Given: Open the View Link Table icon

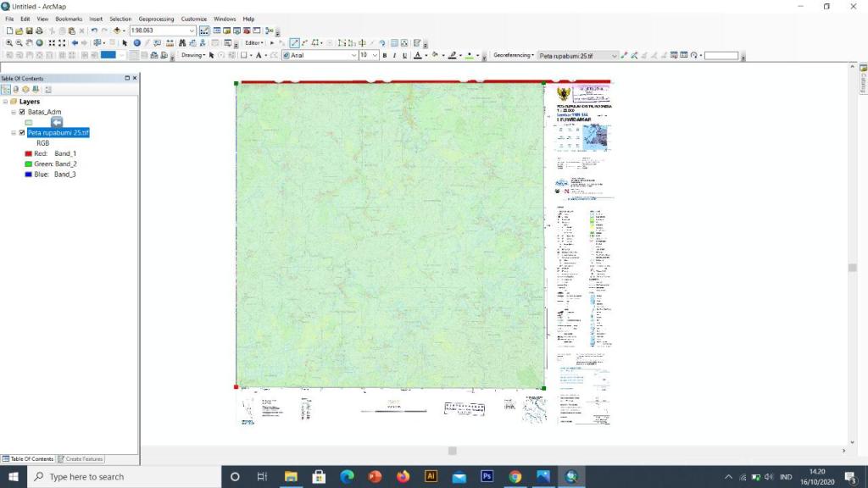Looking at the screenshot, I should pyautogui.click(x=684, y=55).
